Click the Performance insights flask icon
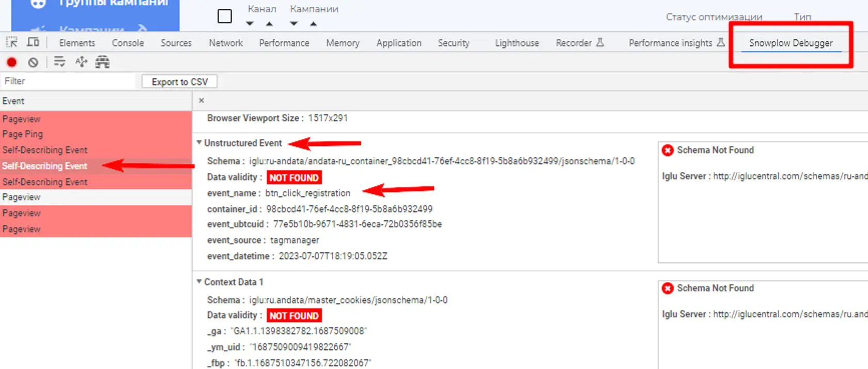The width and height of the screenshot is (868, 369). 721,42
